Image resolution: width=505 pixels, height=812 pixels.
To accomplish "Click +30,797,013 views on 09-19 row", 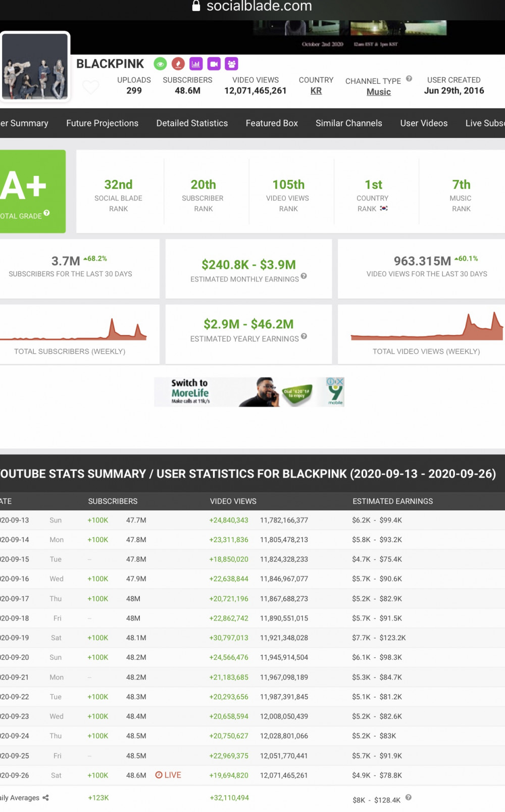I will tap(229, 638).
